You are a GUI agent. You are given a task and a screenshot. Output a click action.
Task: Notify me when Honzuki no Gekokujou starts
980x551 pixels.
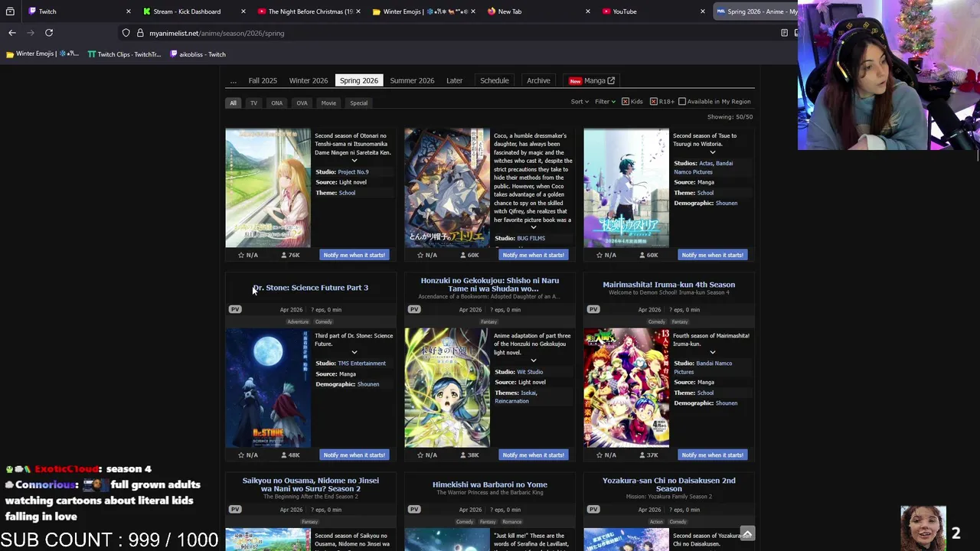click(x=534, y=455)
